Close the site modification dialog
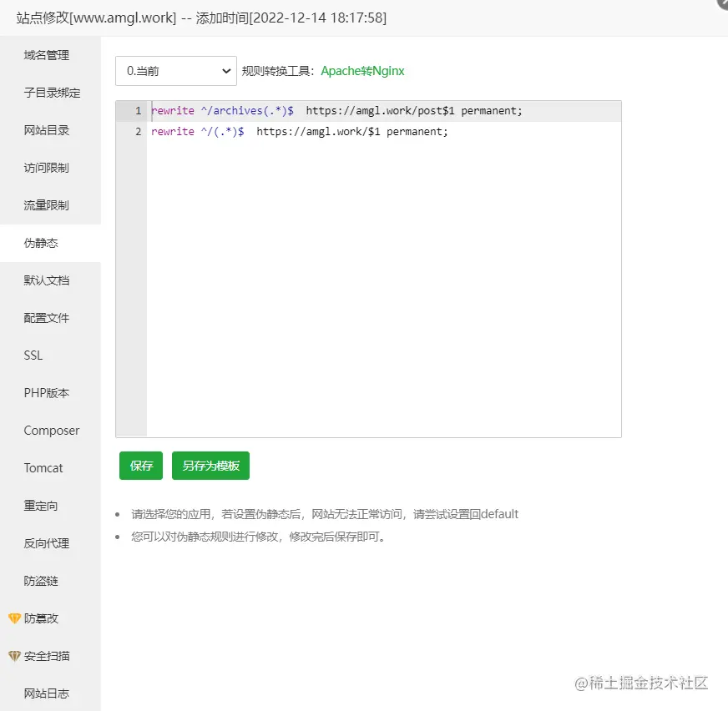 pyautogui.click(x=723, y=3)
